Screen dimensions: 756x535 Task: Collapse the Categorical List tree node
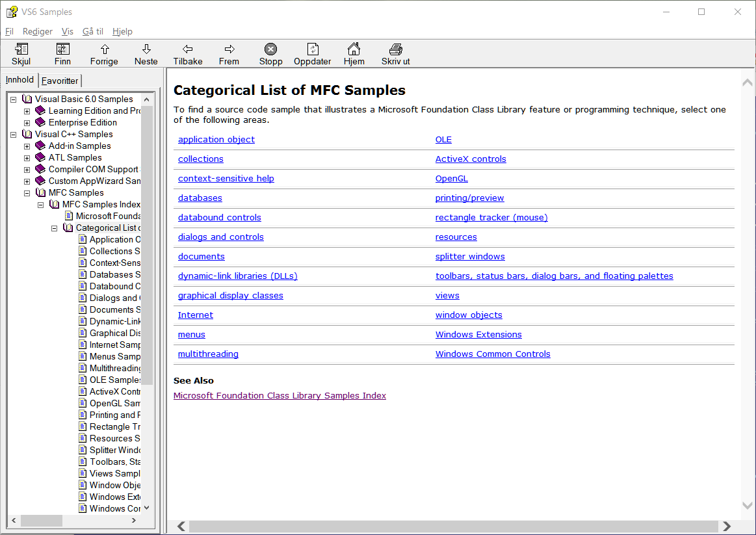click(55, 228)
